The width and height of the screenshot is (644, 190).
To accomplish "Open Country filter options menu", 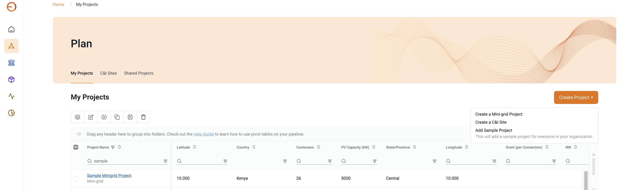I will [x=285, y=161].
